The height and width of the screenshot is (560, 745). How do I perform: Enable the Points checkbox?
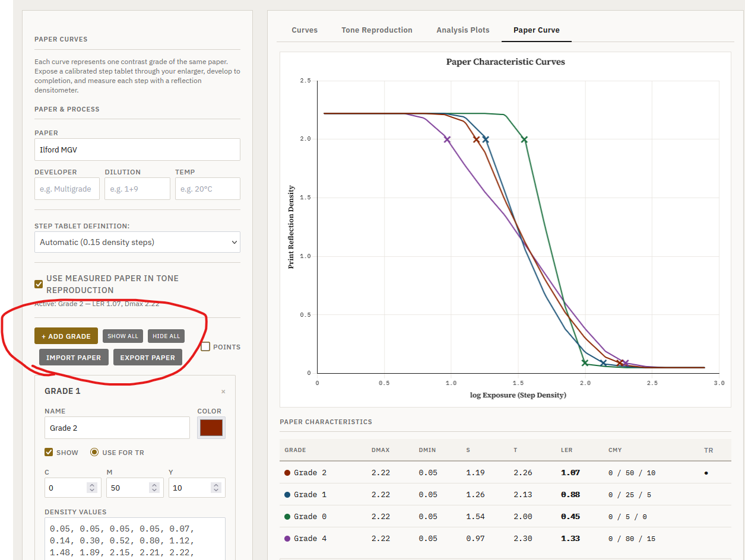click(205, 346)
